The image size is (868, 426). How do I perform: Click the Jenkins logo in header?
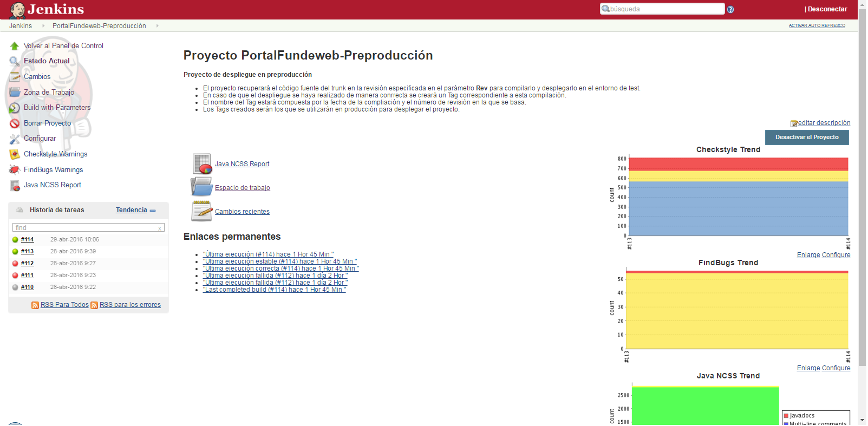[47, 9]
